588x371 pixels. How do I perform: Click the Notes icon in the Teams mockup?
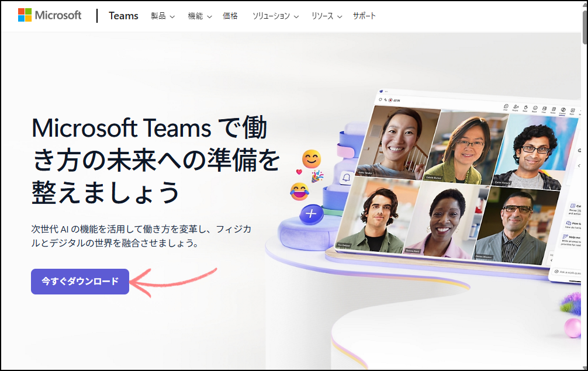coord(554,110)
